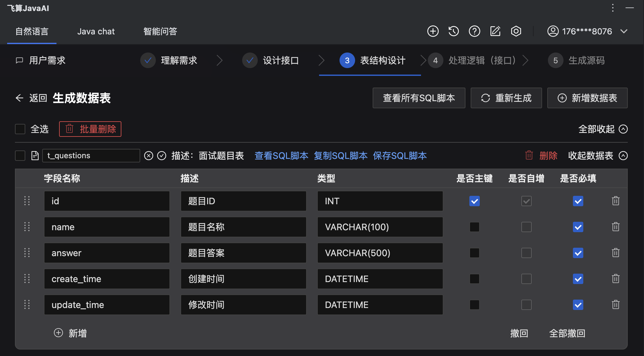Open the history panel icon
This screenshot has width=644, height=356.
point(453,31)
